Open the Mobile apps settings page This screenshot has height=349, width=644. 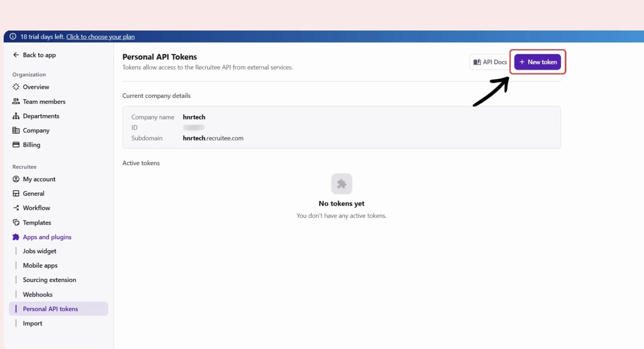coord(40,265)
